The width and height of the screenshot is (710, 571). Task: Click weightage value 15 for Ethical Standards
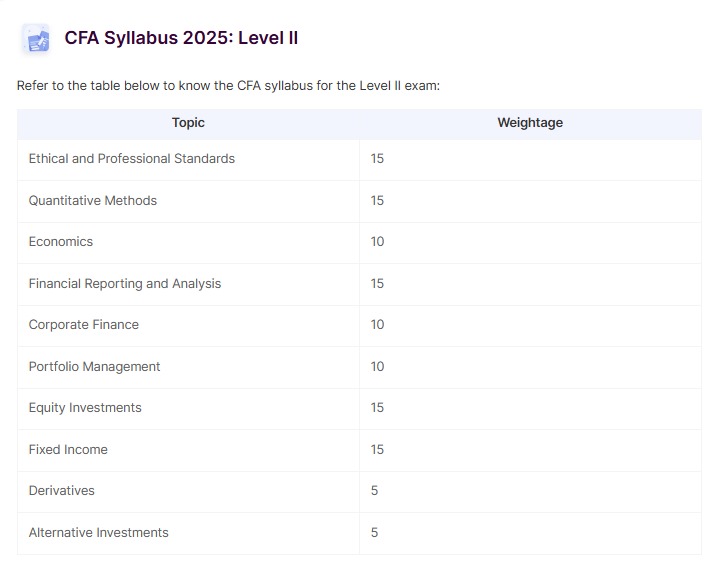point(377,158)
